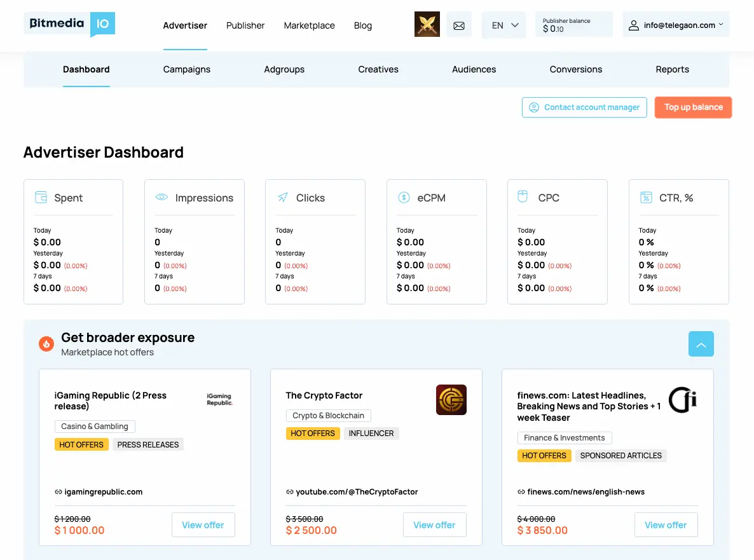Screen dimensions: 754x560
Task: View offer for finews.com
Action: (666, 525)
